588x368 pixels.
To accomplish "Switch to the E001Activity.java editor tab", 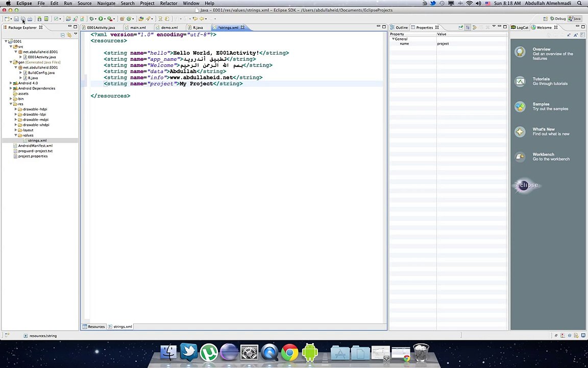I will tap(101, 28).
